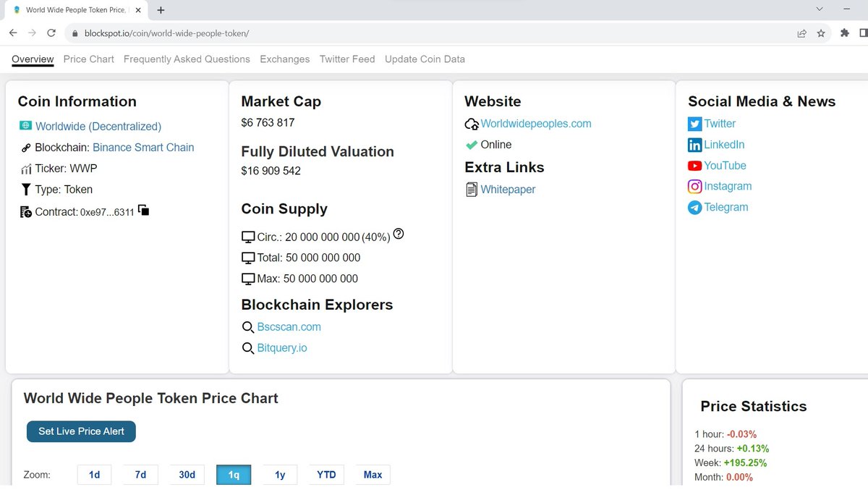Click the site padlock icon in address bar
This screenshot has width=868, height=490.
[x=74, y=34]
